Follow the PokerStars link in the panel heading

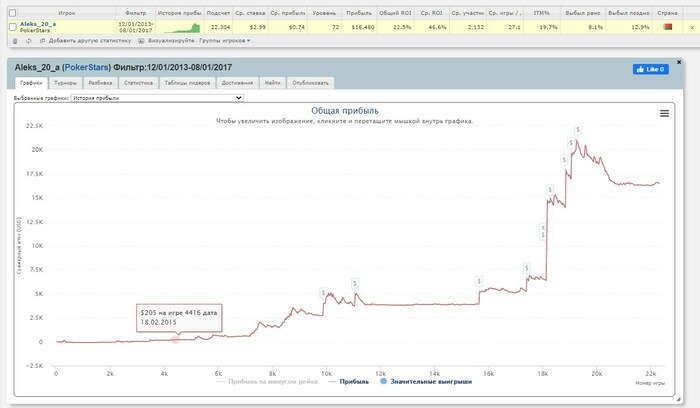point(87,67)
